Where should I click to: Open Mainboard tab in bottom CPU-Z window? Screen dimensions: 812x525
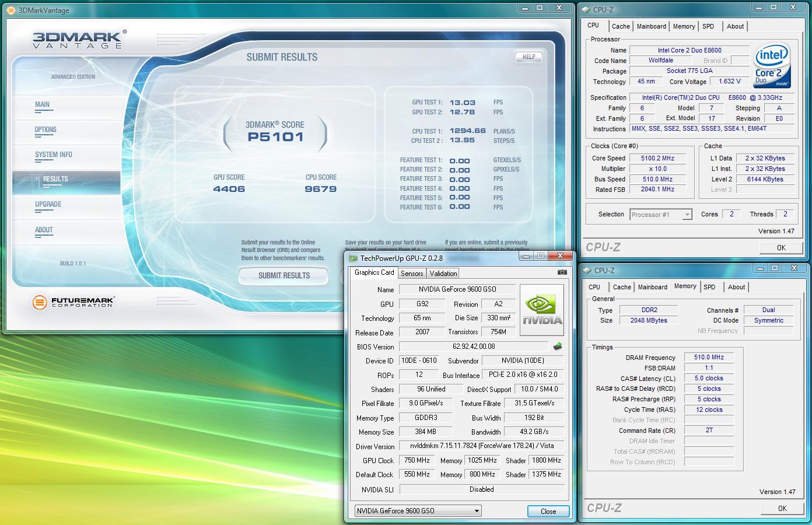(653, 287)
